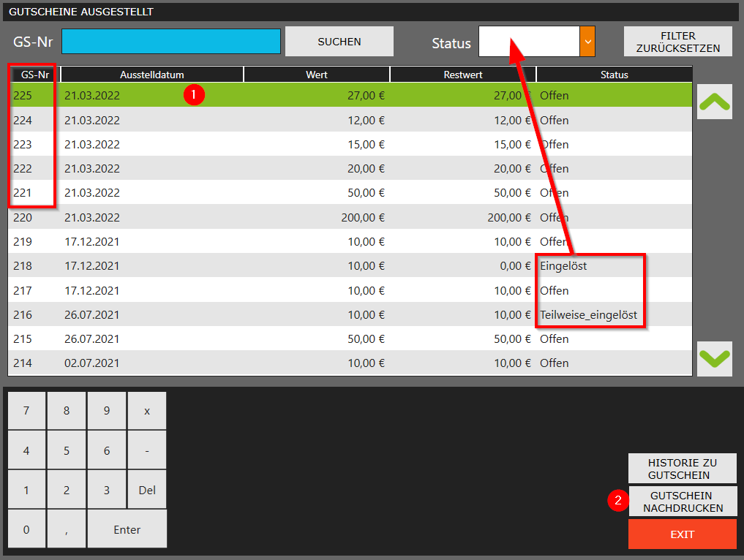
Task: Click the green scroll-down arrow
Action: 715,358
